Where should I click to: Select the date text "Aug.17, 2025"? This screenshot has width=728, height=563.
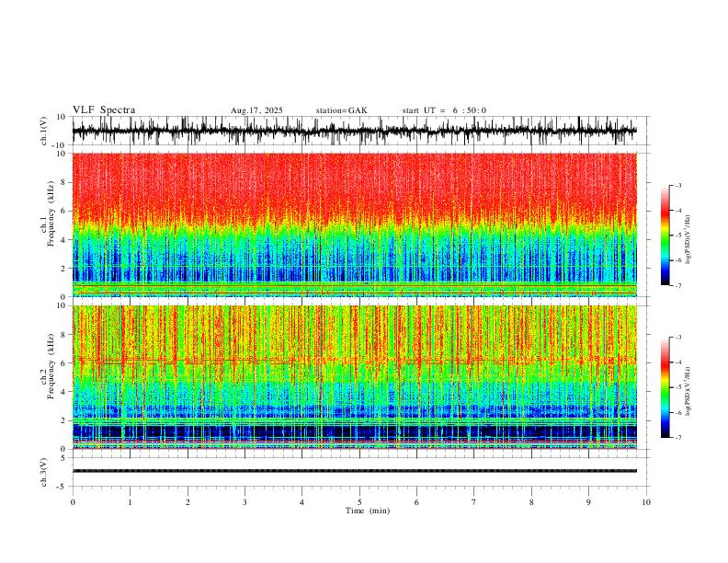(256, 110)
